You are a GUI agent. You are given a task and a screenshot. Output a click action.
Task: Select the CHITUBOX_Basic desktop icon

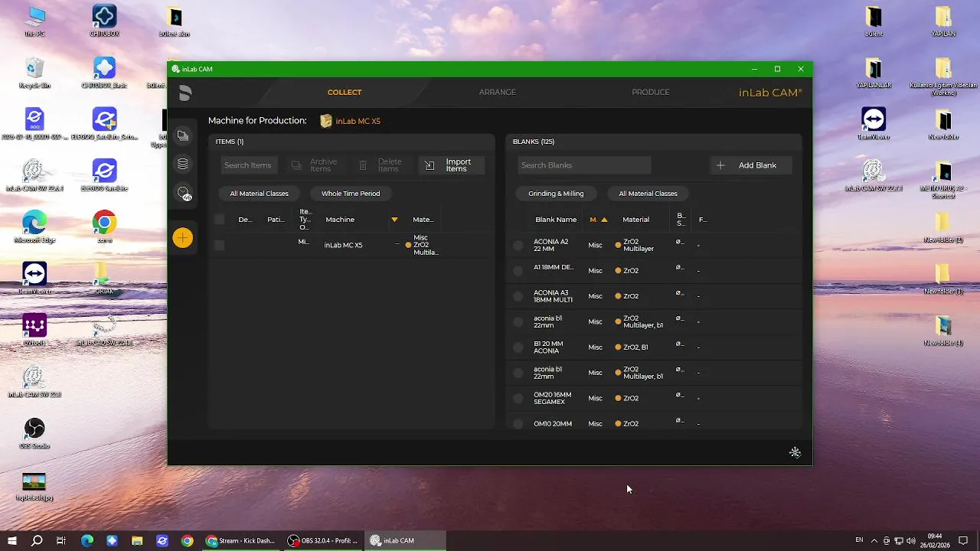click(104, 72)
